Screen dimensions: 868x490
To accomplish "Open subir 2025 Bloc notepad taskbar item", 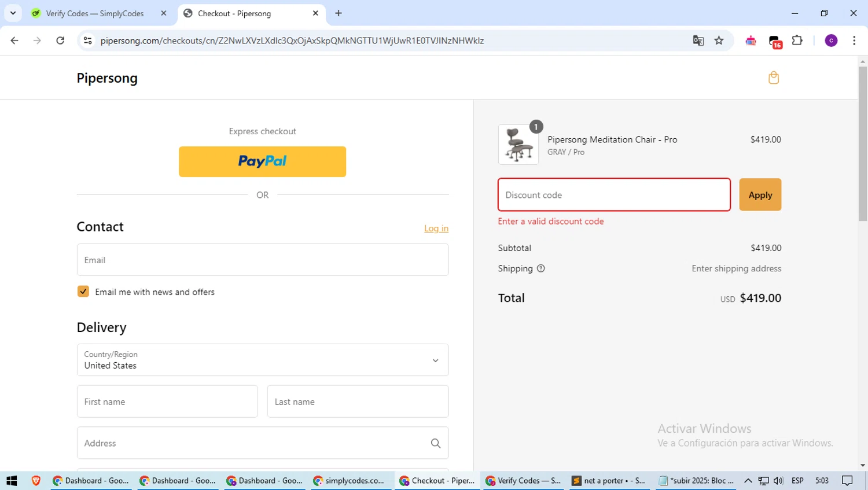I will point(696,481).
